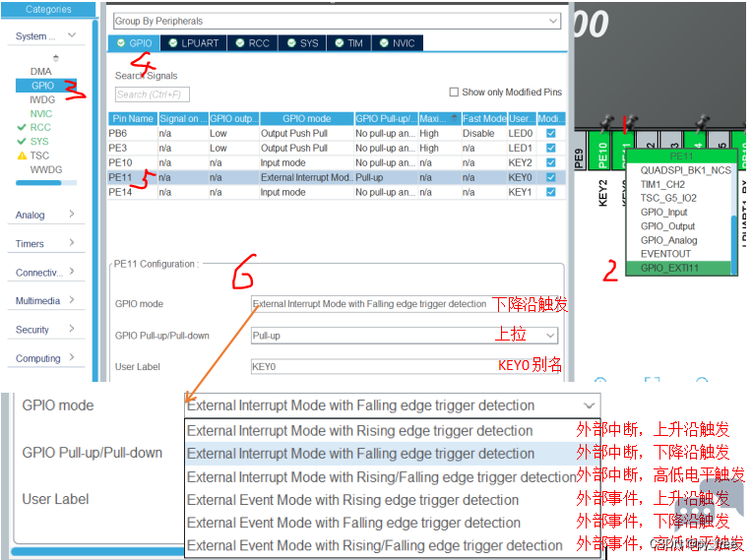This screenshot has width=752, height=560.
Task: Select the PE10 pin row
Action: coord(337,162)
